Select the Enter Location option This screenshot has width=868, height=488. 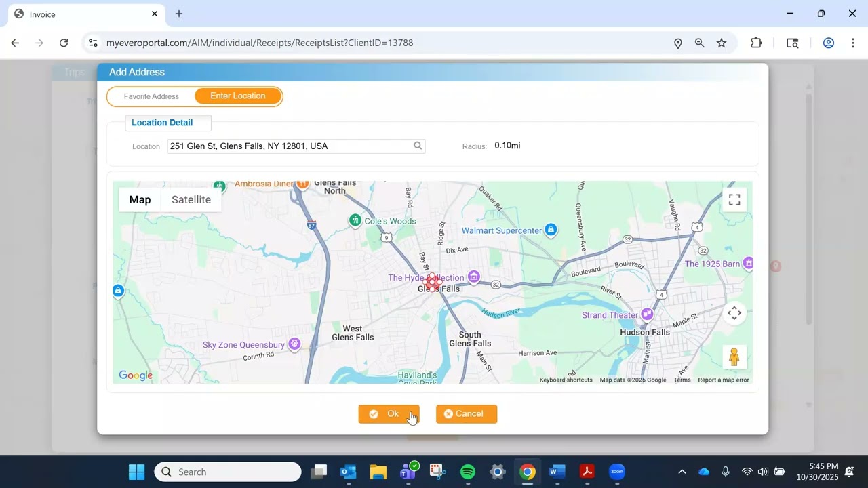point(238,96)
